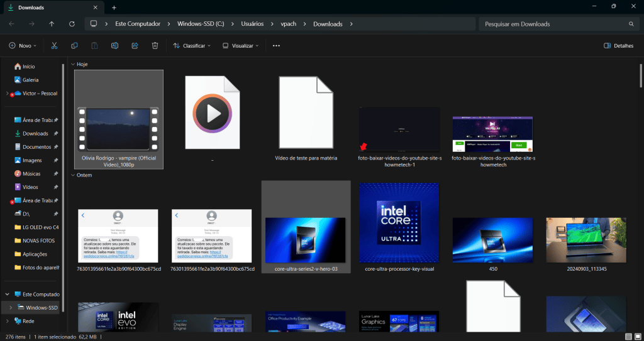This screenshot has height=341, width=644.
Task: Go forward with the right arrow
Action: tap(31, 24)
